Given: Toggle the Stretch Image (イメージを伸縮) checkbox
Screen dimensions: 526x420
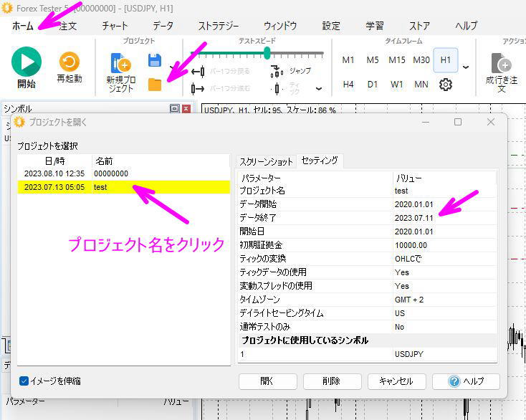Looking at the screenshot, I should point(24,381).
